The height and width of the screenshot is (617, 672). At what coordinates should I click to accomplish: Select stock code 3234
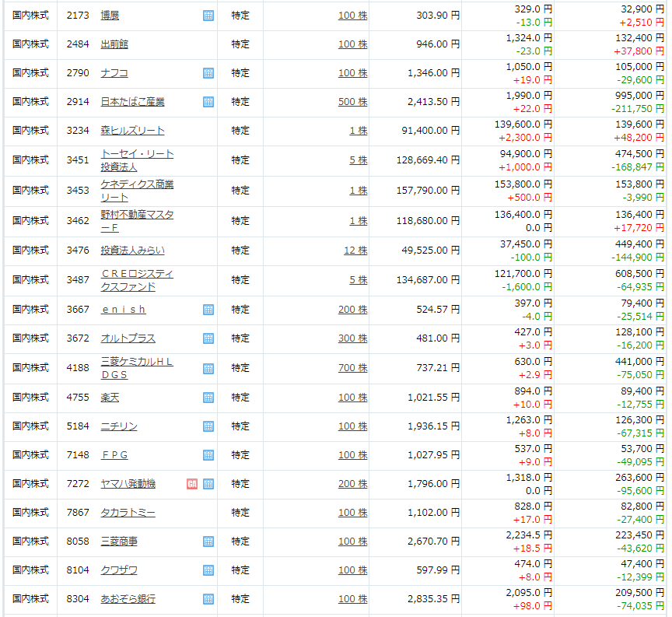78,131
